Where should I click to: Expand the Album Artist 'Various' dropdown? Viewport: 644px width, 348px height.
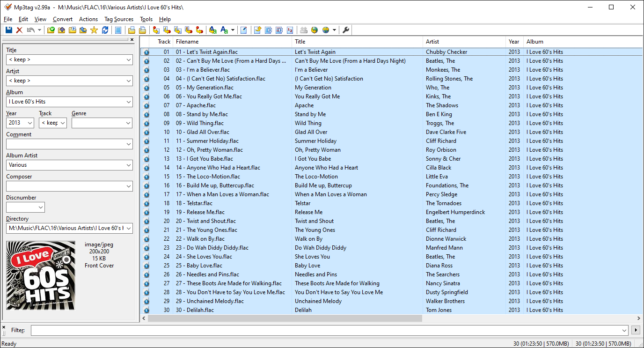(129, 165)
